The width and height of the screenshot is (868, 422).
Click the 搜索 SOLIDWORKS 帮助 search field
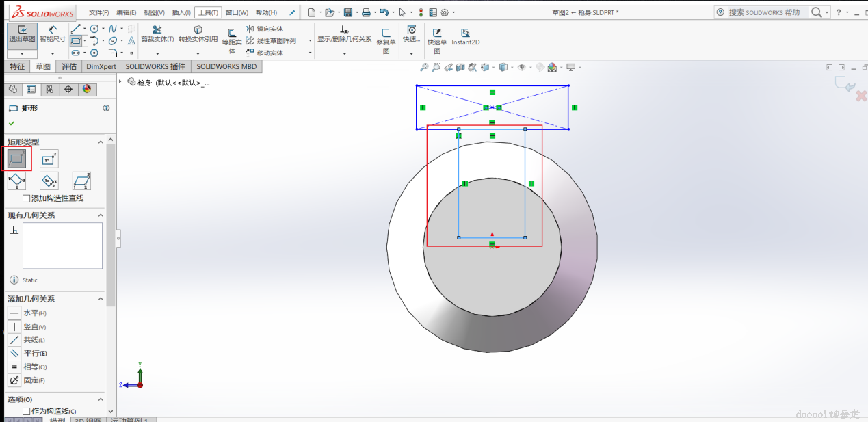coord(763,12)
